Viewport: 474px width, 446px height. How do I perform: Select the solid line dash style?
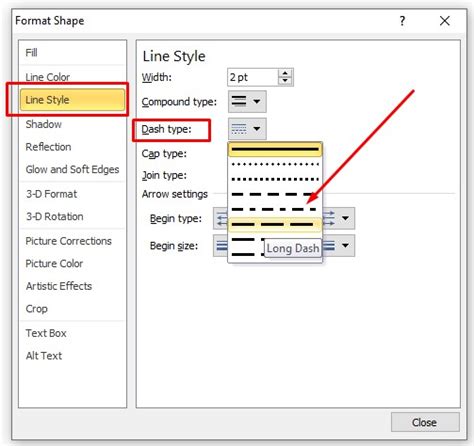275,149
